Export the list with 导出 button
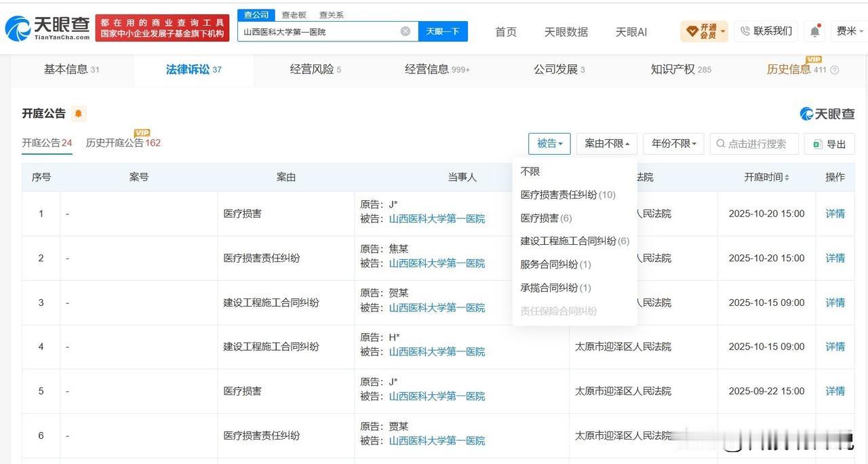The width and height of the screenshot is (868, 464). click(x=829, y=144)
